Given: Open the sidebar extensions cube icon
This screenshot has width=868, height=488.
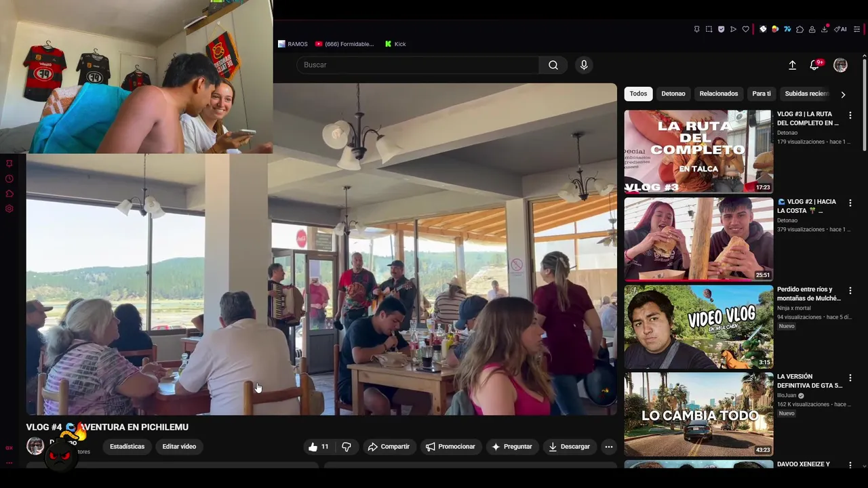Looking at the screenshot, I should (9, 194).
